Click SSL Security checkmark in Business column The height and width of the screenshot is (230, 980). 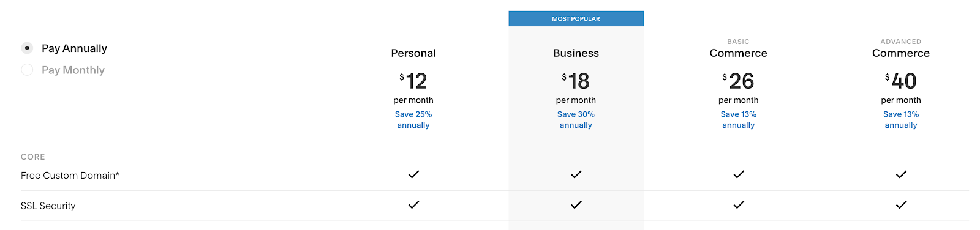pyautogui.click(x=576, y=205)
